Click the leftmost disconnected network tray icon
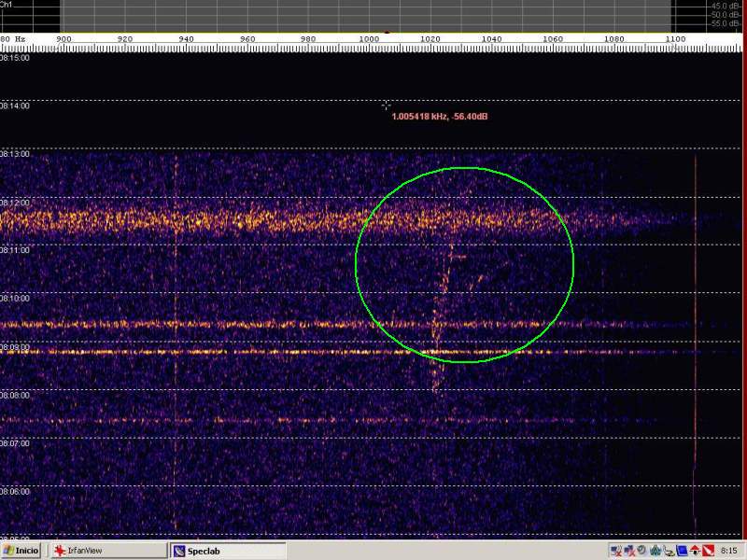The height and width of the screenshot is (560, 747). coord(616,551)
